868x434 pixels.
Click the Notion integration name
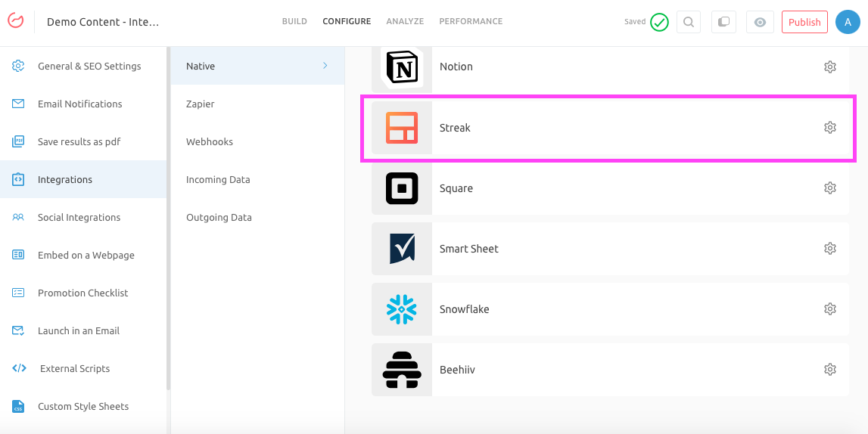pyautogui.click(x=456, y=67)
